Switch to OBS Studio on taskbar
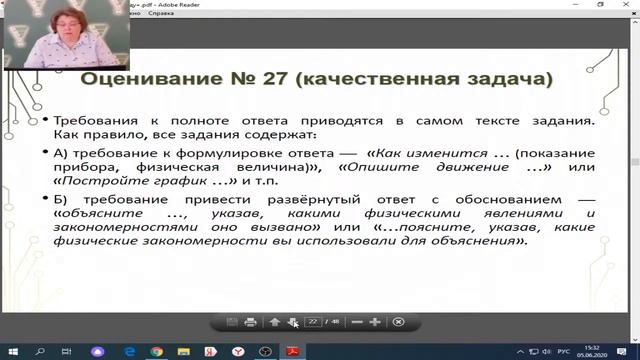The width and height of the screenshot is (640, 360). pyautogui.click(x=265, y=351)
